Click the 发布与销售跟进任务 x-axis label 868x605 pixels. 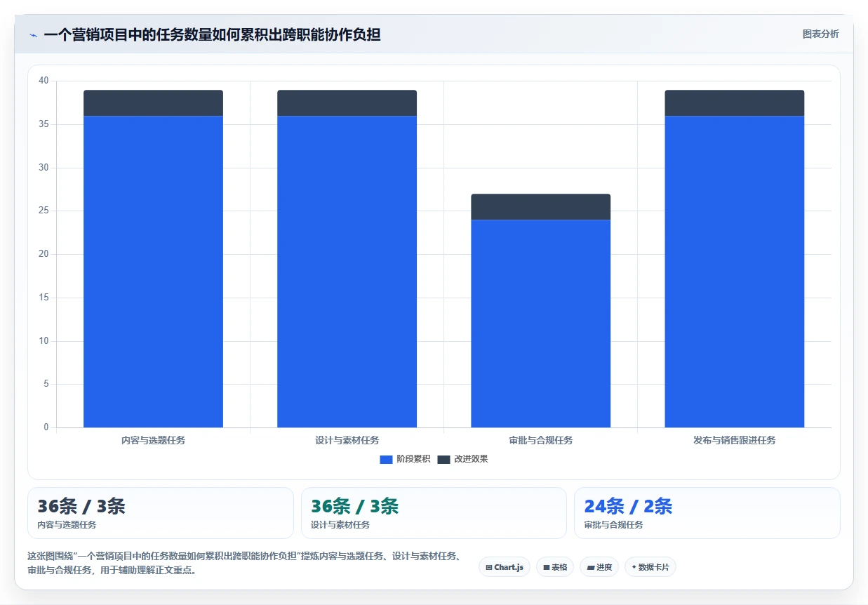[734, 440]
